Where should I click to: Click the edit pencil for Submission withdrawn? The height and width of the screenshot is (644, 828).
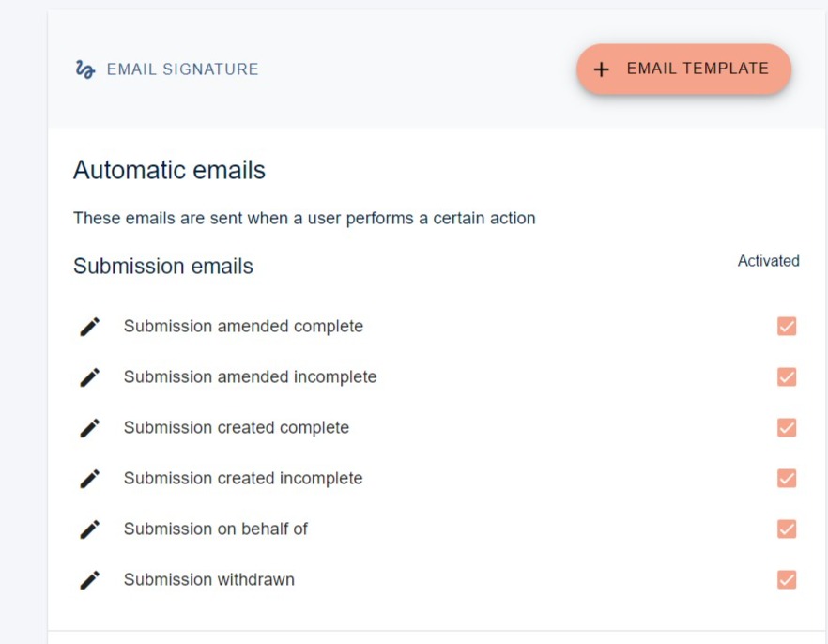tap(89, 579)
